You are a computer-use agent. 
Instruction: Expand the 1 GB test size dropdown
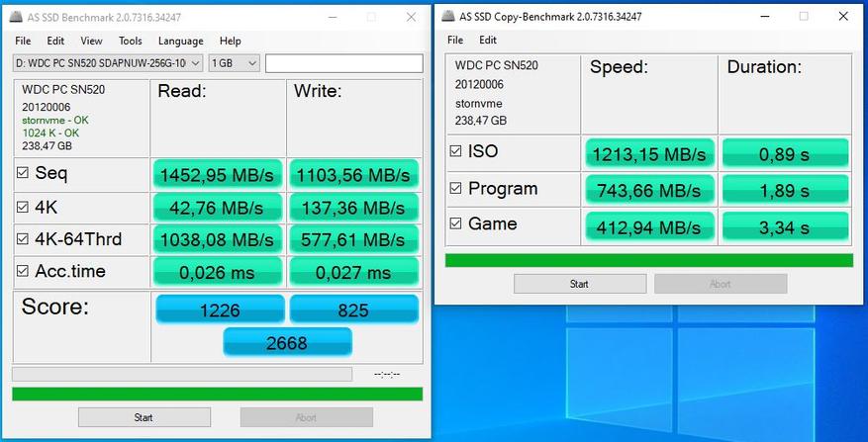click(235, 63)
